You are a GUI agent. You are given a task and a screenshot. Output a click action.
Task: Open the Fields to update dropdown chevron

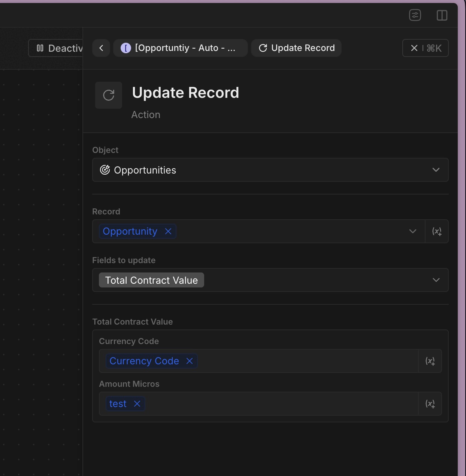(x=436, y=280)
